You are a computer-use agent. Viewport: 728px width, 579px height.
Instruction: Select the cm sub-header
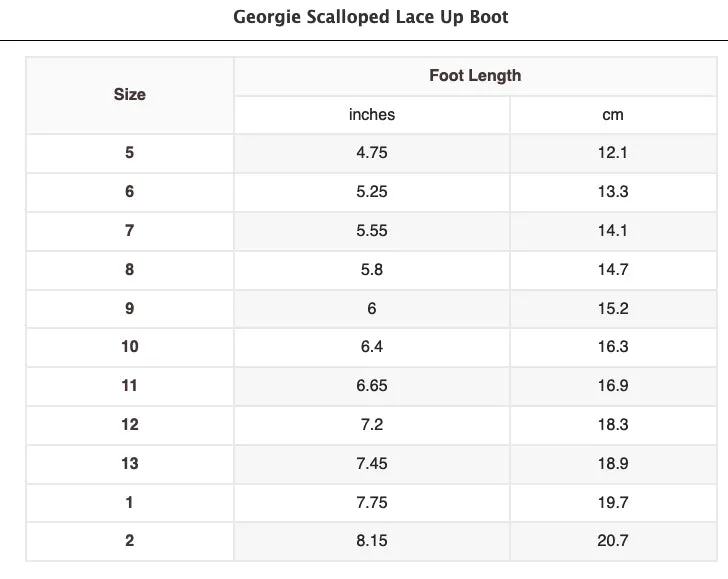[x=613, y=115]
